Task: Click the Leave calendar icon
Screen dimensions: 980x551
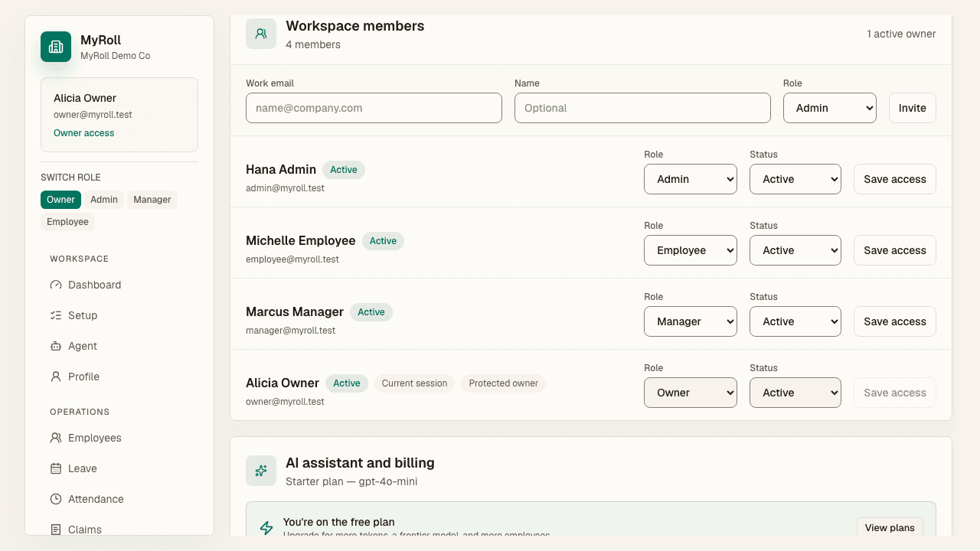Action: click(x=56, y=468)
